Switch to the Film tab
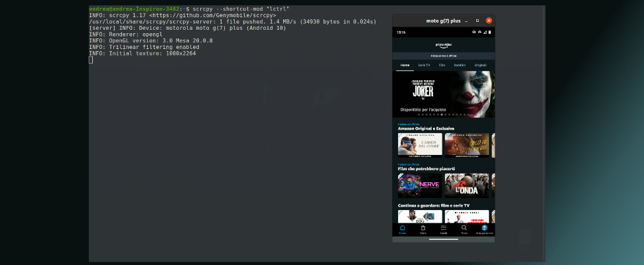The width and height of the screenshot is (644, 265). click(x=442, y=65)
